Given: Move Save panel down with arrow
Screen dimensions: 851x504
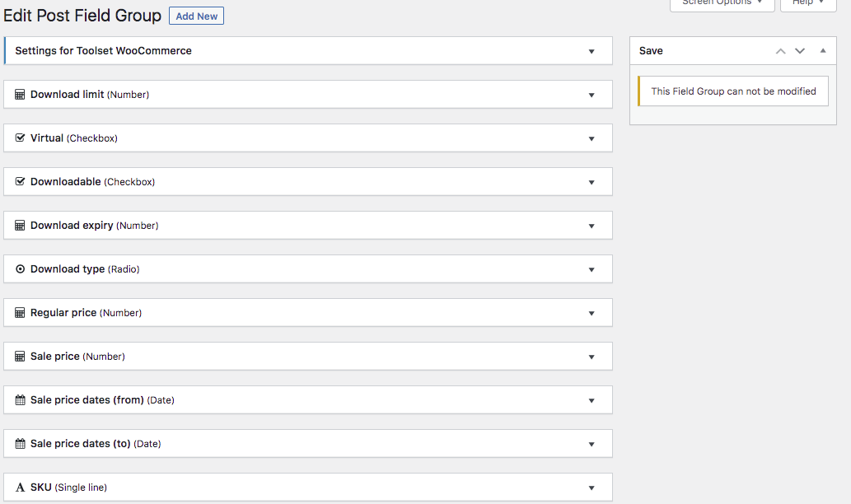Looking at the screenshot, I should (x=800, y=51).
